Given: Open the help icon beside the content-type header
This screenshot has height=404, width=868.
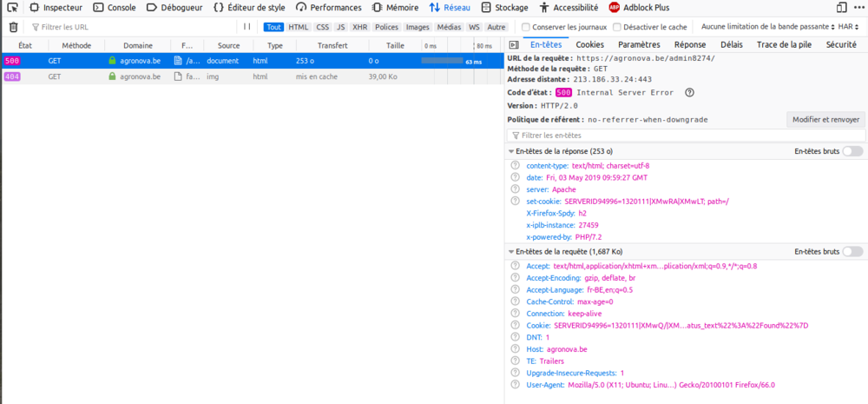Looking at the screenshot, I should 515,166.
